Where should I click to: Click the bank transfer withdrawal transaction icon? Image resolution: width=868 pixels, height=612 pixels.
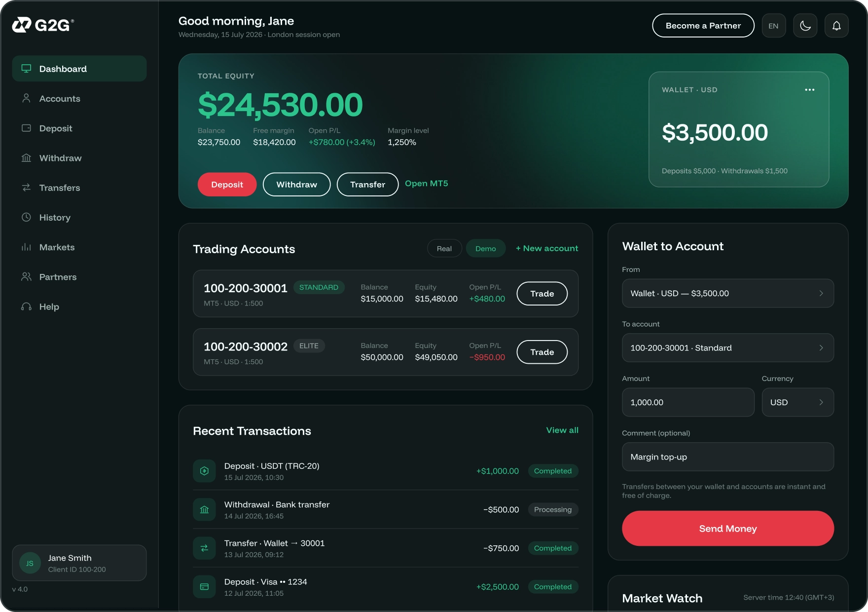pyautogui.click(x=204, y=509)
